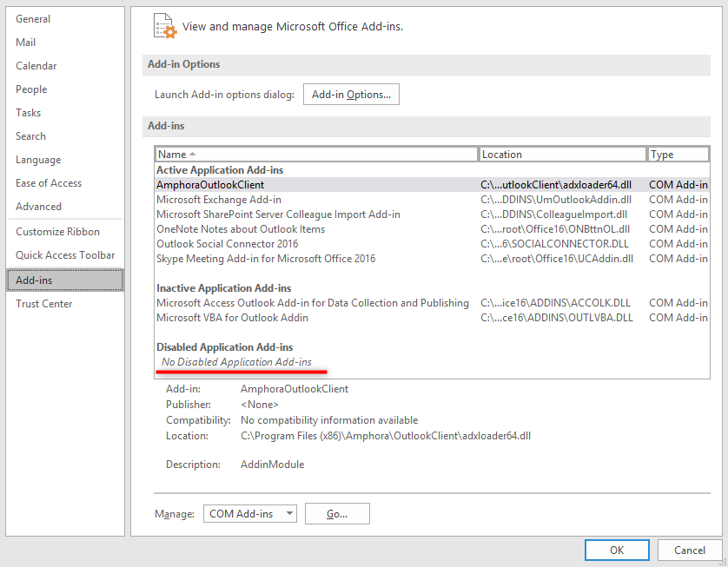The image size is (728, 567).
Task: Click the Inactive Application Add-ins group heading
Action: coord(224,288)
